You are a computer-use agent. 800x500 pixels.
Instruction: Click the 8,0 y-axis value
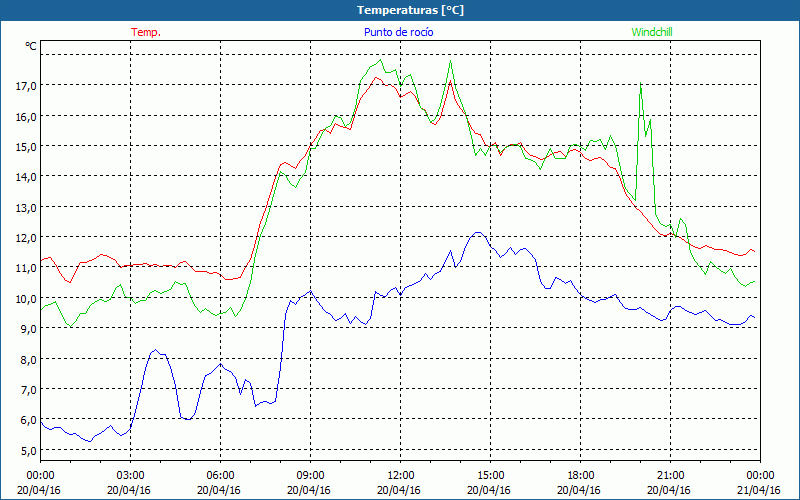point(29,360)
